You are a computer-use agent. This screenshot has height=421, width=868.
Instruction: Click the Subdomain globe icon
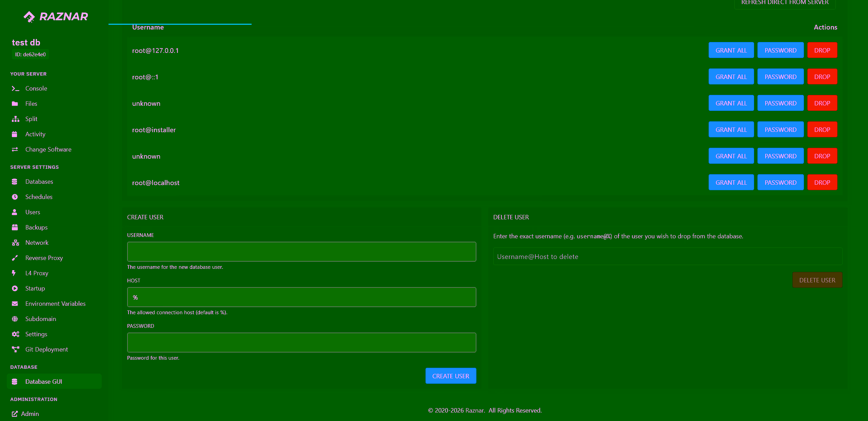click(15, 319)
